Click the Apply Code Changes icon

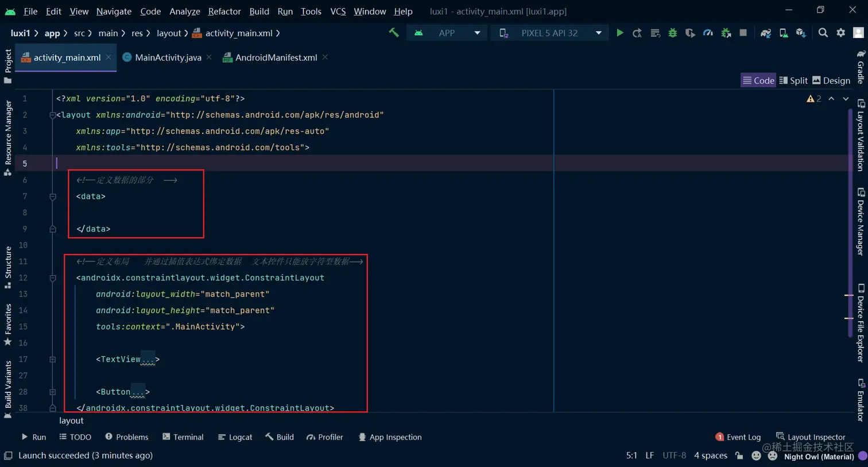(x=655, y=33)
